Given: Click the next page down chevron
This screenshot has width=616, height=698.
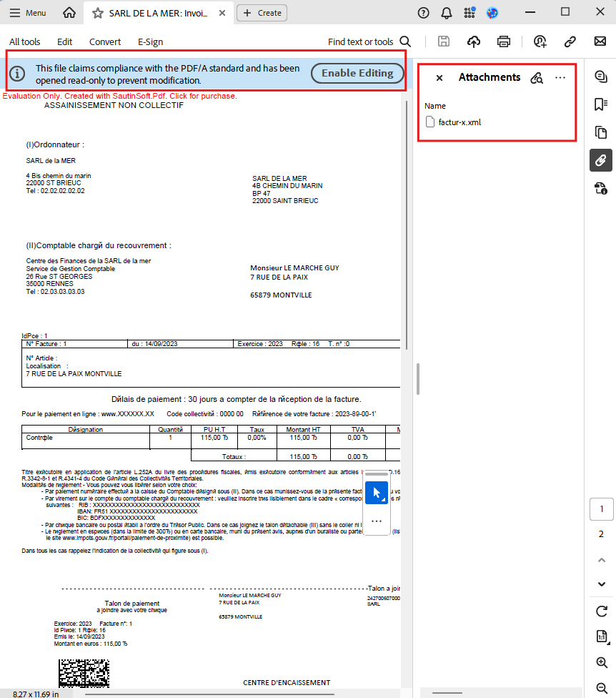Looking at the screenshot, I should tap(601, 584).
